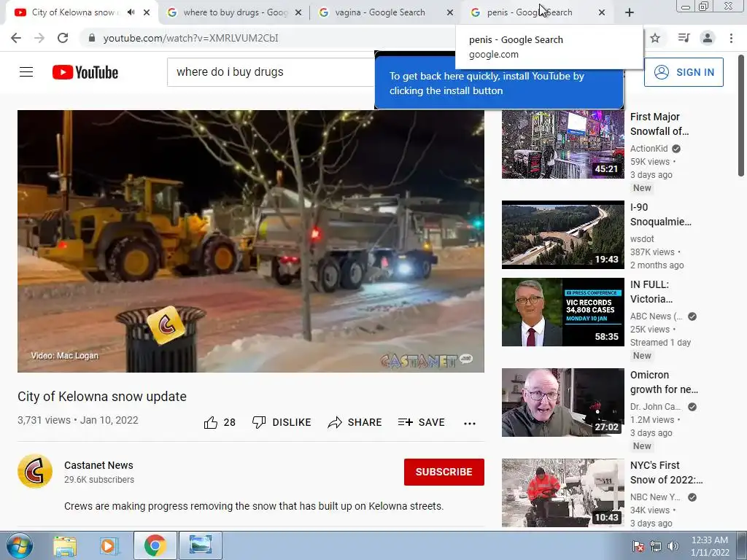Click the SHARE arrow button
Screen dimensions: 747x560
pos(355,422)
